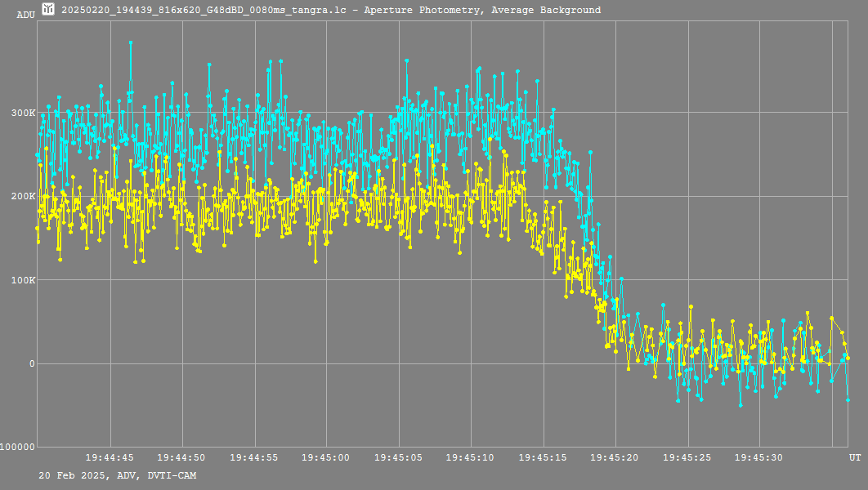Click the 0 baseline y-axis label
Image resolution: width=868 pixels, height=490 pixels.
pos(32,364)
